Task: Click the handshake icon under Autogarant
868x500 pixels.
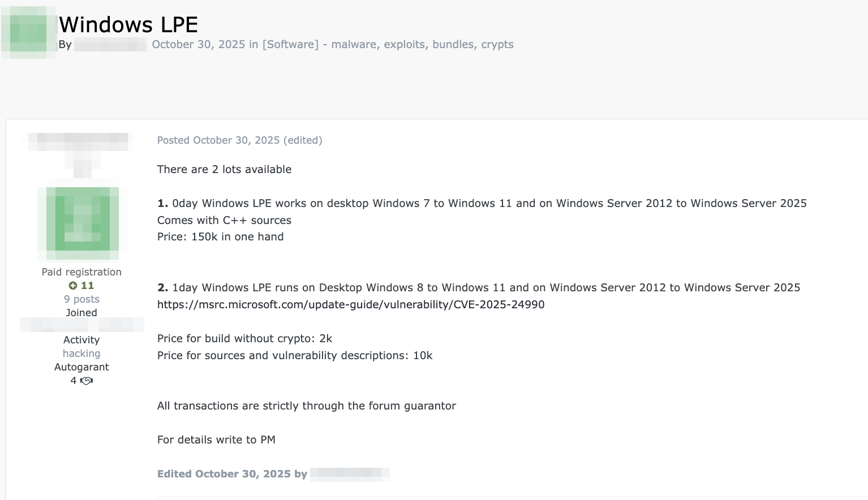Action: [87, 381]
